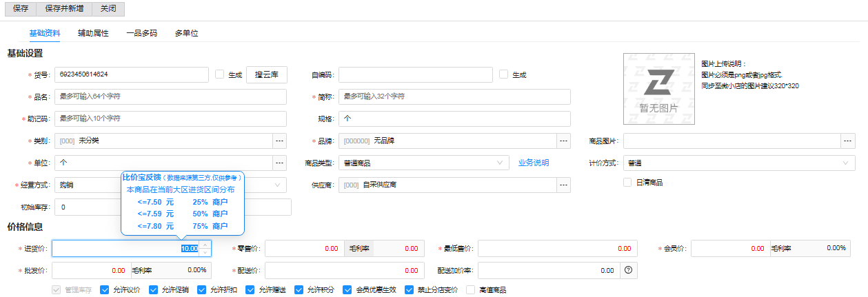Click the 助记码 input field

[170, 119]
